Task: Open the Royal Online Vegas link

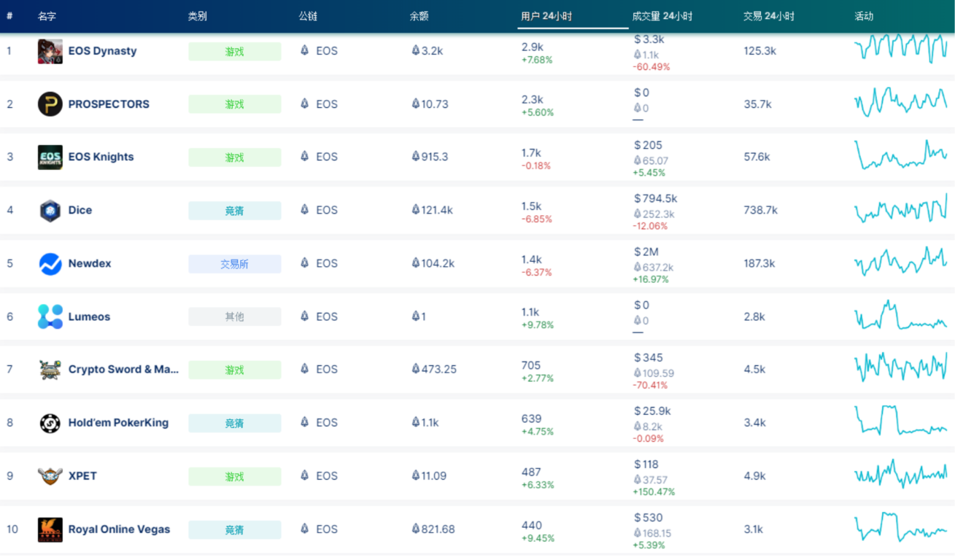Action: [119, 529]
